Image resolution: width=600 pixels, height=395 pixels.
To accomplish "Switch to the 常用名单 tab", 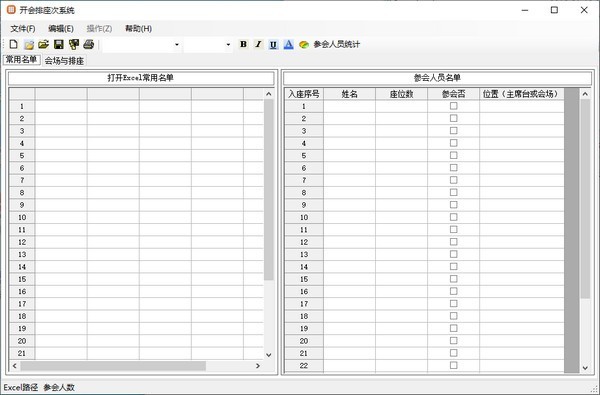I will (x=21, y=60).
